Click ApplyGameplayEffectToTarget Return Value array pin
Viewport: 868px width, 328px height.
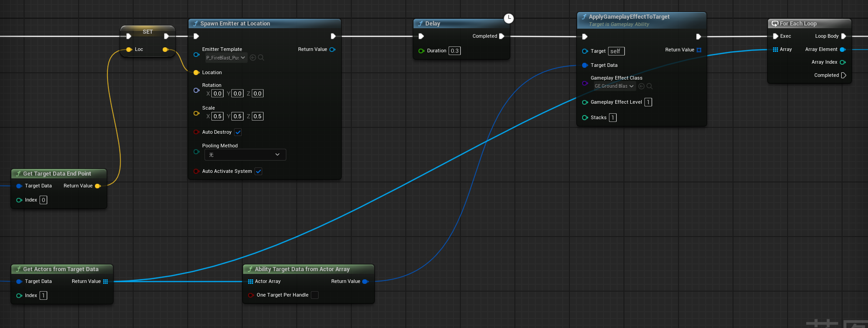tap(699, 50)
